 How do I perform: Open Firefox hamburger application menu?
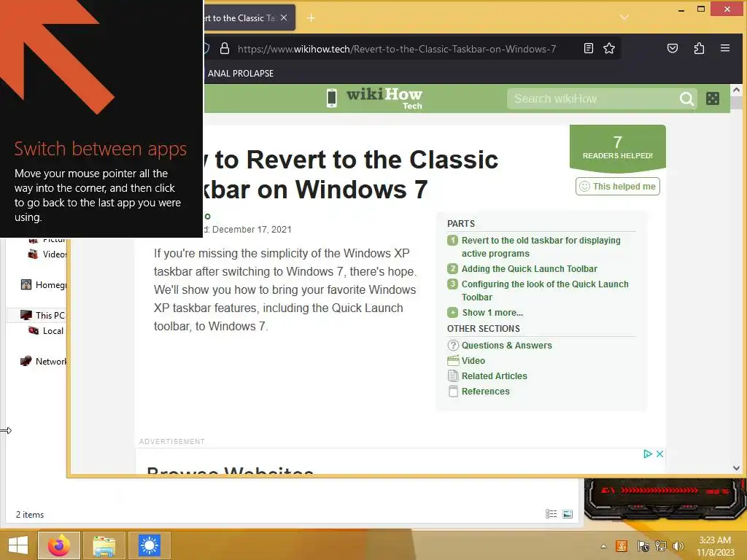click(x=725, y=48)
